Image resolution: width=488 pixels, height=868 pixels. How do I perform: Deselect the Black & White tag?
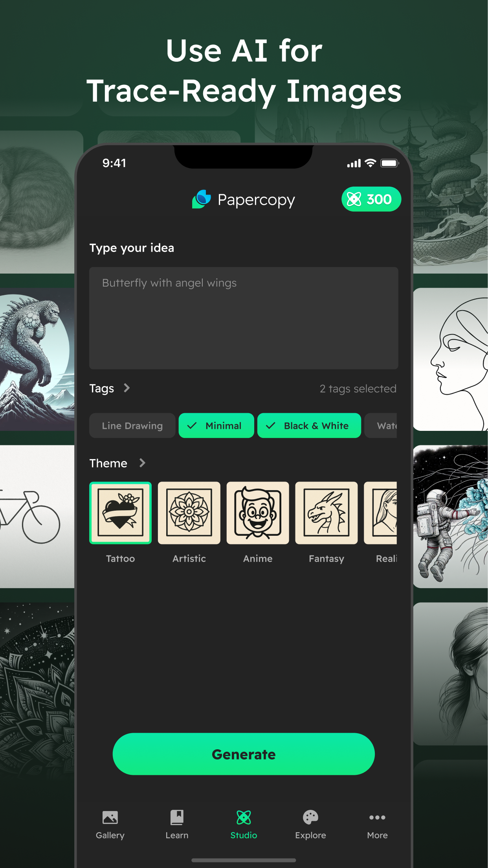tap(309, 425)
